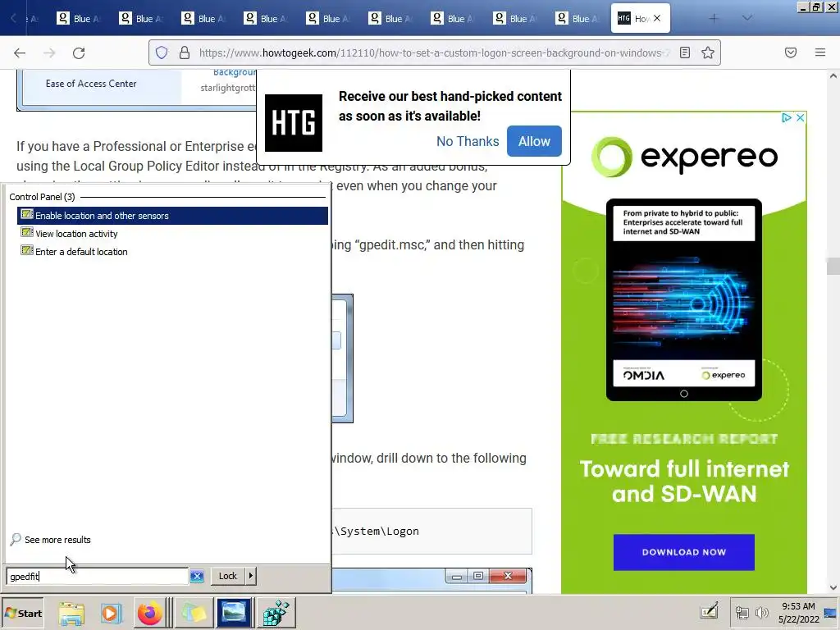Bookmark this page with the star icon

708,52
